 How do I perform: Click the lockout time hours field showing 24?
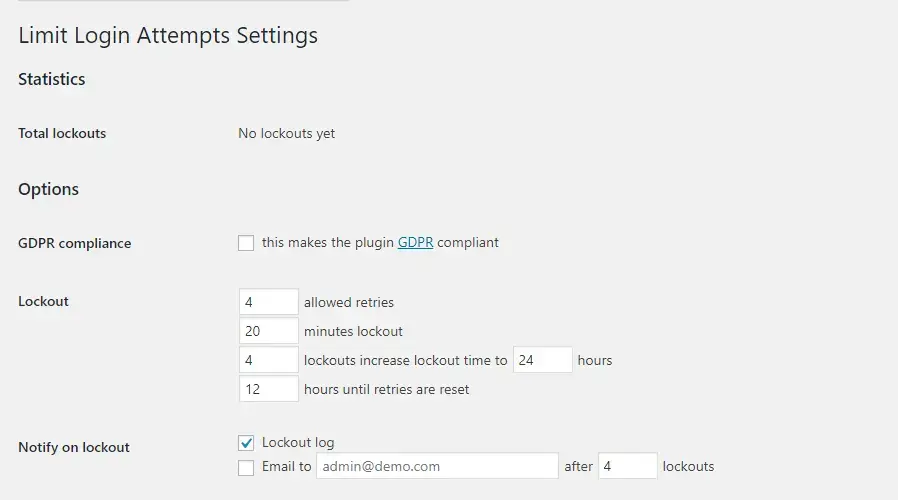[542, 360]
